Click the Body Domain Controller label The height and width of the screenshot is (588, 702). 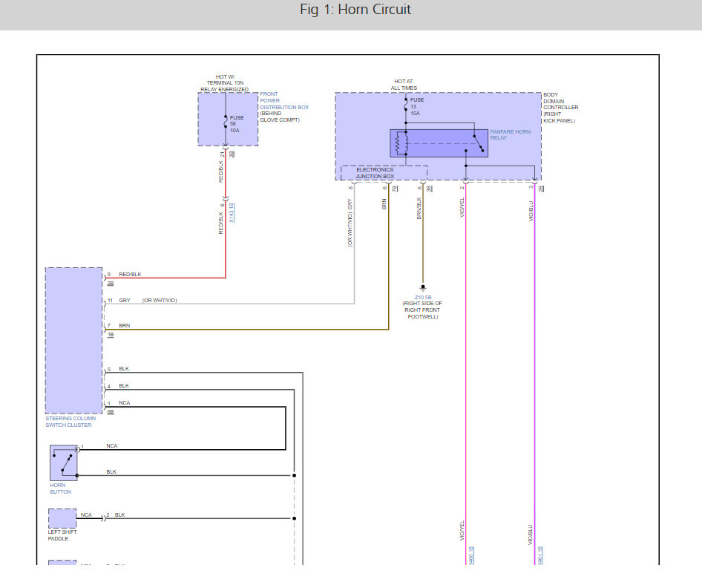560,108
